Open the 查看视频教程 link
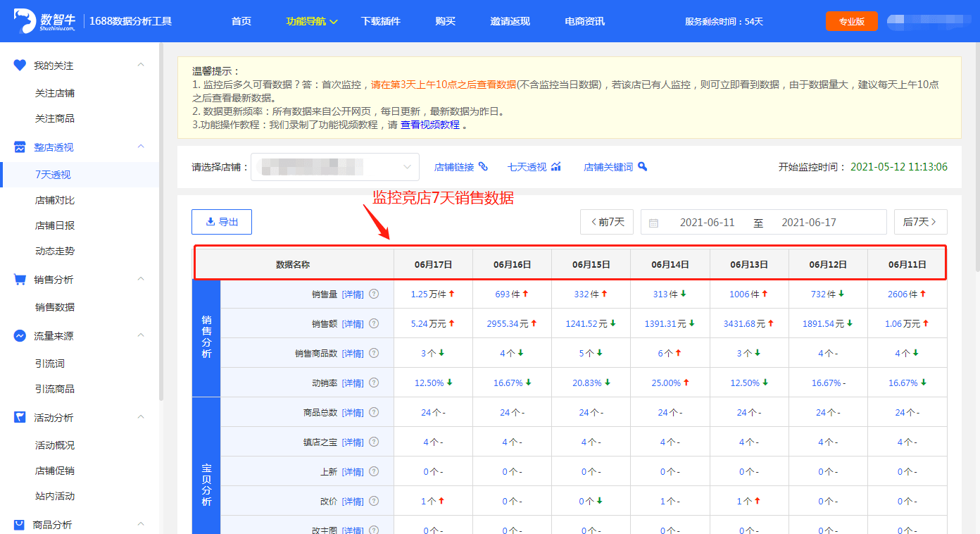 click(x=429, y=125)
